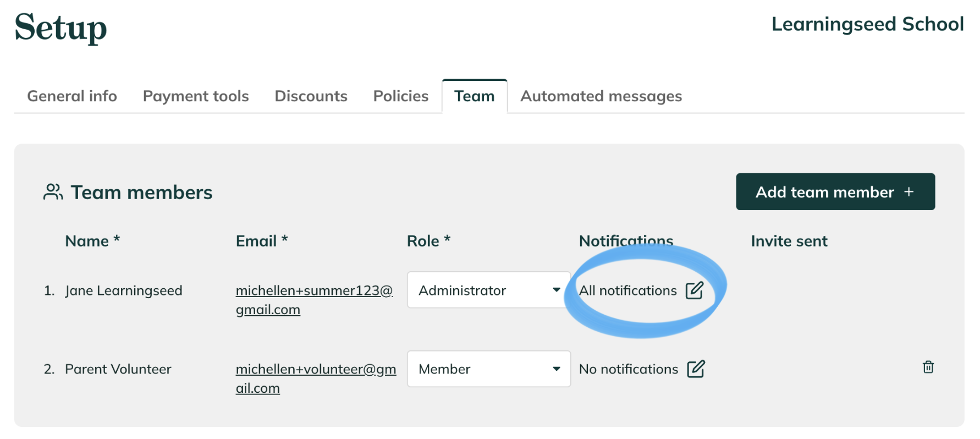The width and height of the screenshot is (980, 439).
Task: Edit Jane Learningseed's notification settings pencil icon
Action: (695, 290)
